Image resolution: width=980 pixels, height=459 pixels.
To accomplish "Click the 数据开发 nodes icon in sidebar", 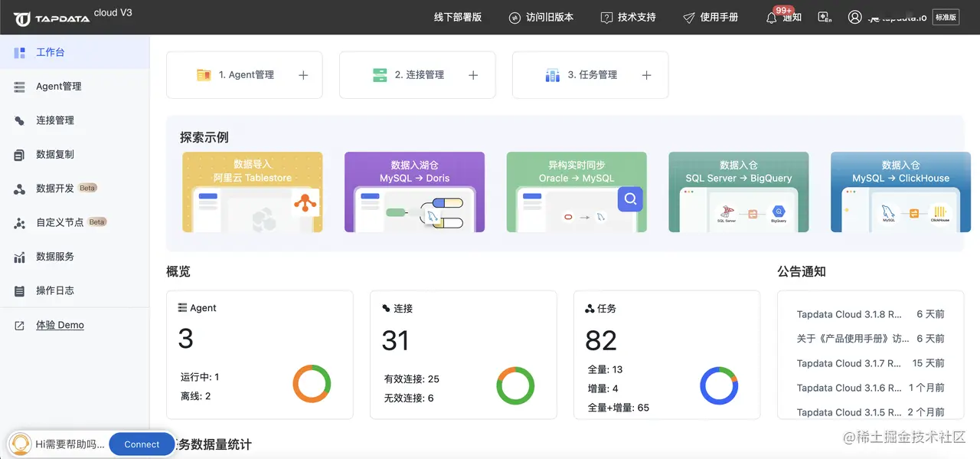I will click(20, 189).
